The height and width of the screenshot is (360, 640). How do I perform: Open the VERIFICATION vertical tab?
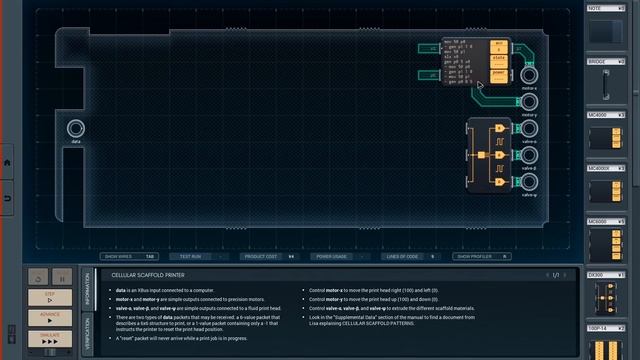click(x=87, y=334)
